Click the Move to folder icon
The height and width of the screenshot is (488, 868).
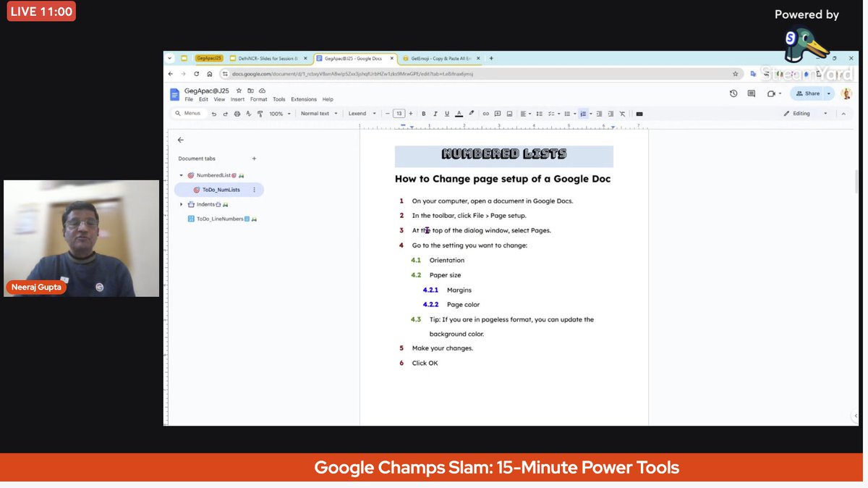[250, 91]
